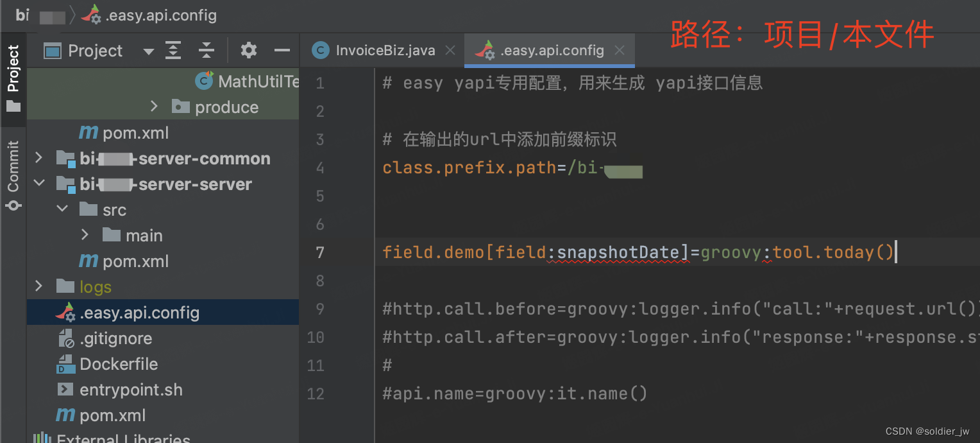
Task: Click the Maven icon beside the root pom.xml
Action: 66,415
